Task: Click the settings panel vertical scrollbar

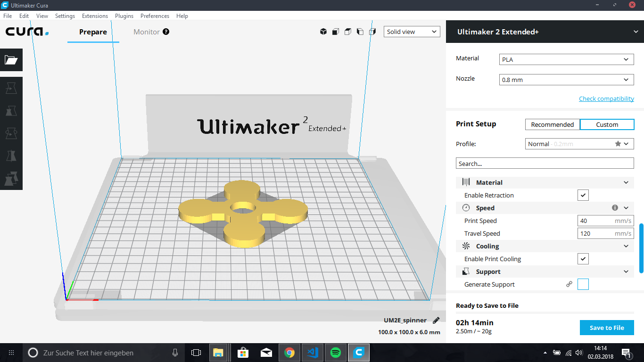Action: click(641, 248)
